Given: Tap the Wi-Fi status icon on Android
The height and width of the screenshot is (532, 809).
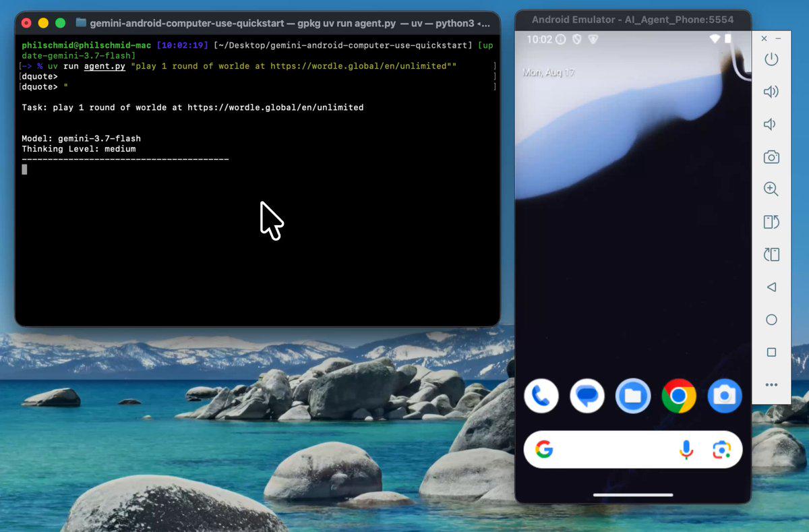Looking at the screenshot, I should tap(715, 39).
